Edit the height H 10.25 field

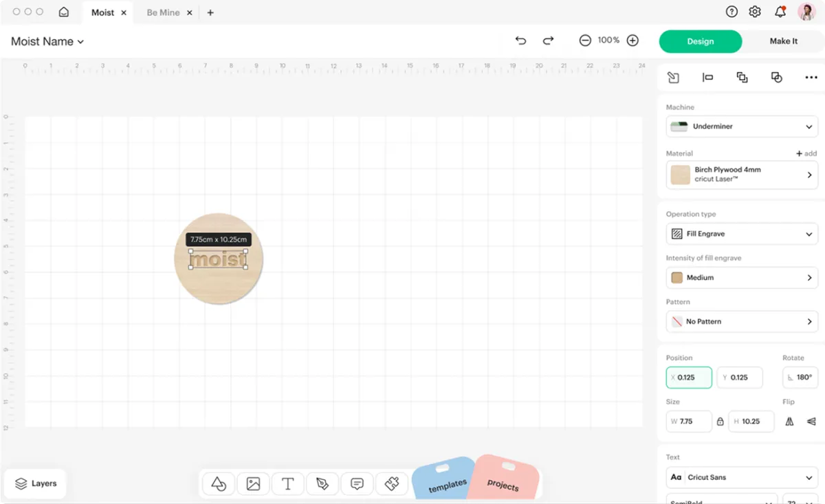point(751,421)
